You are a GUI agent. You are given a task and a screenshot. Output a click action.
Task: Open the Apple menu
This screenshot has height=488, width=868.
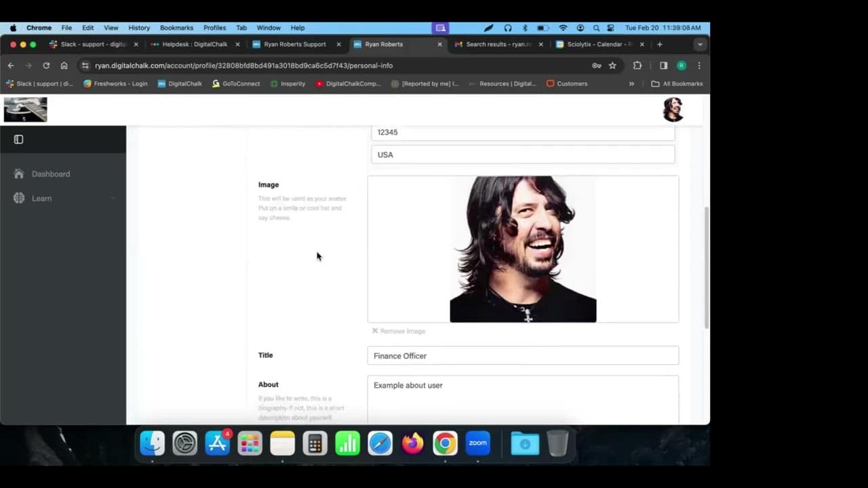tap(13, 28)
